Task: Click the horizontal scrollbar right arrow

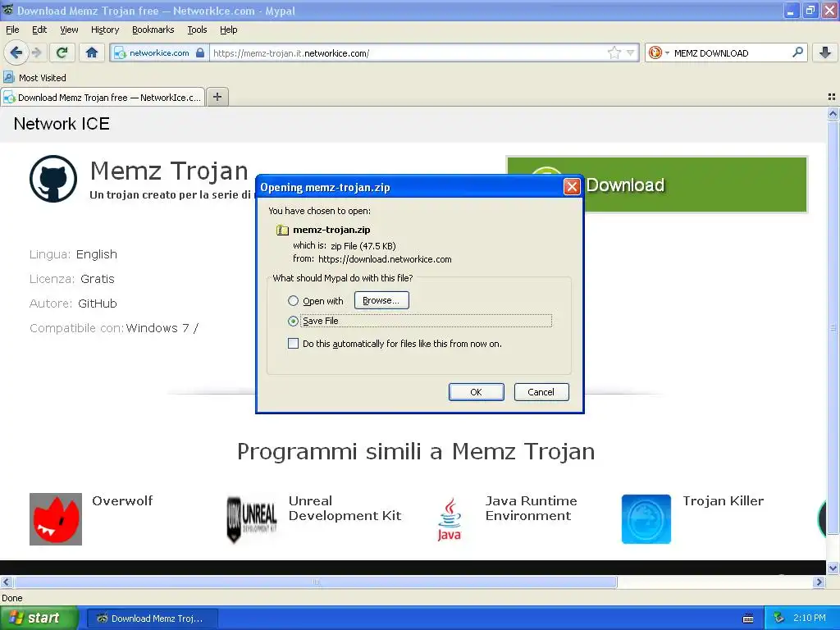Action: 819,582
